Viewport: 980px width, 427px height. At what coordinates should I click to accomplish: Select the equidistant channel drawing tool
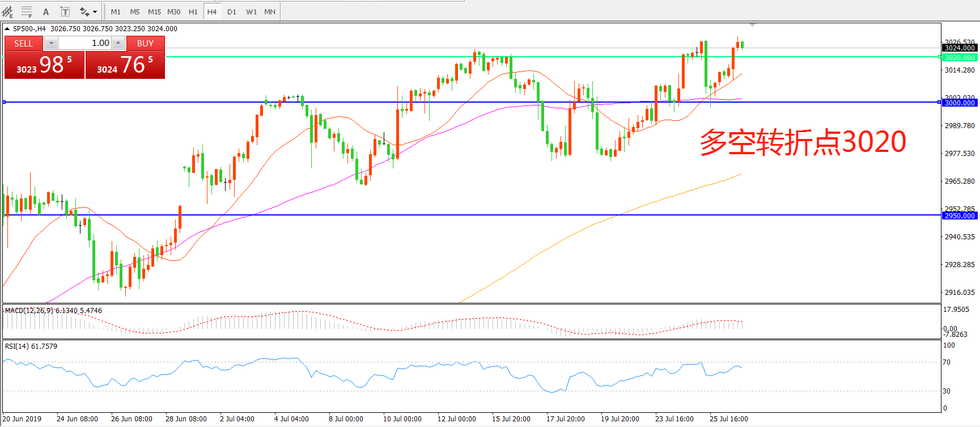7,11
